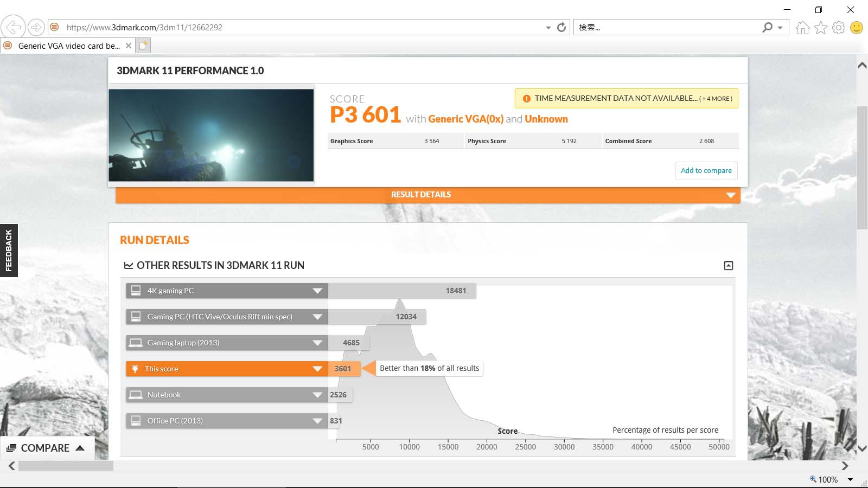Expand the time measurement warning (+4 more)

click(627, 98)
